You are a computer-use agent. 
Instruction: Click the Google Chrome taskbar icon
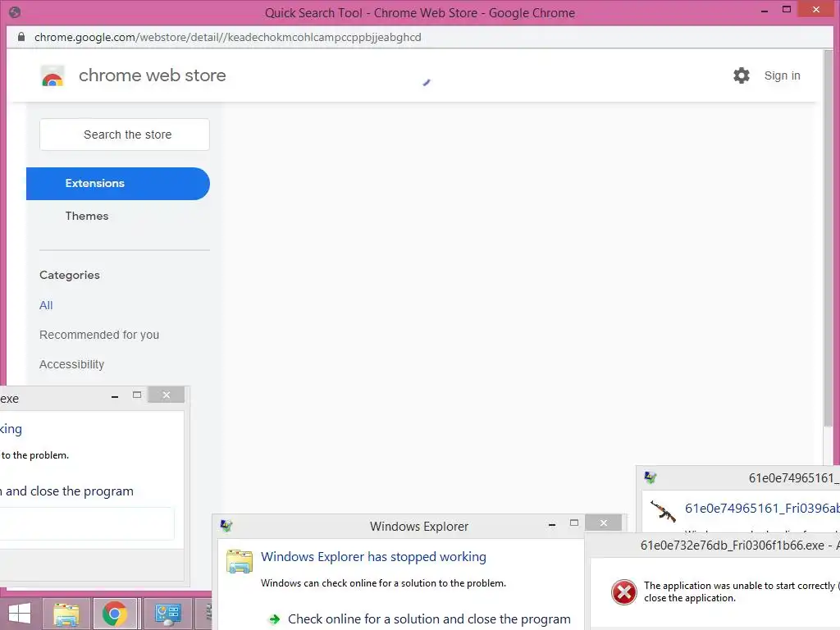click(115, 614)
